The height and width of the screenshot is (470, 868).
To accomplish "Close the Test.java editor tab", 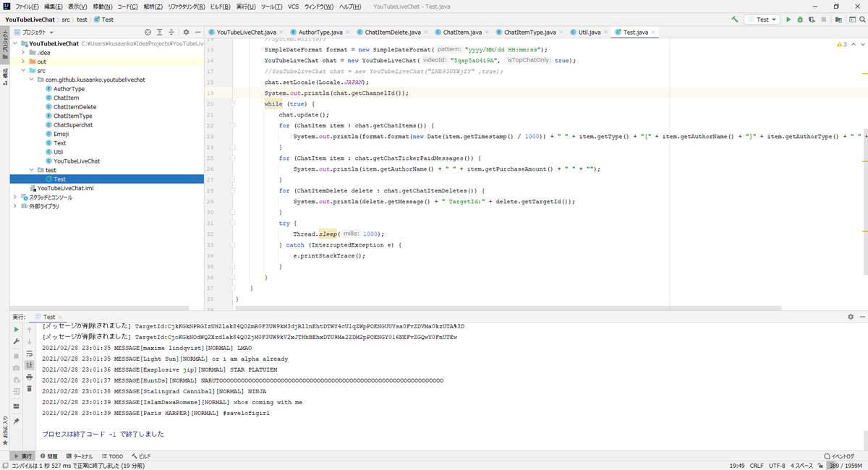I will coord(652,32).
